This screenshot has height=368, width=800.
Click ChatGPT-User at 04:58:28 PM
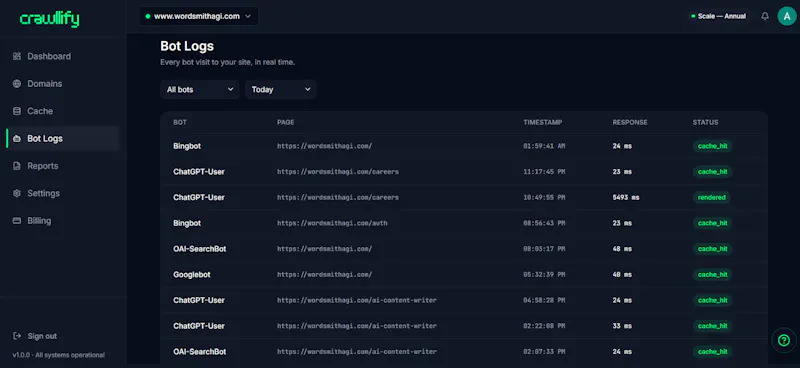click(x=199, y=300)
